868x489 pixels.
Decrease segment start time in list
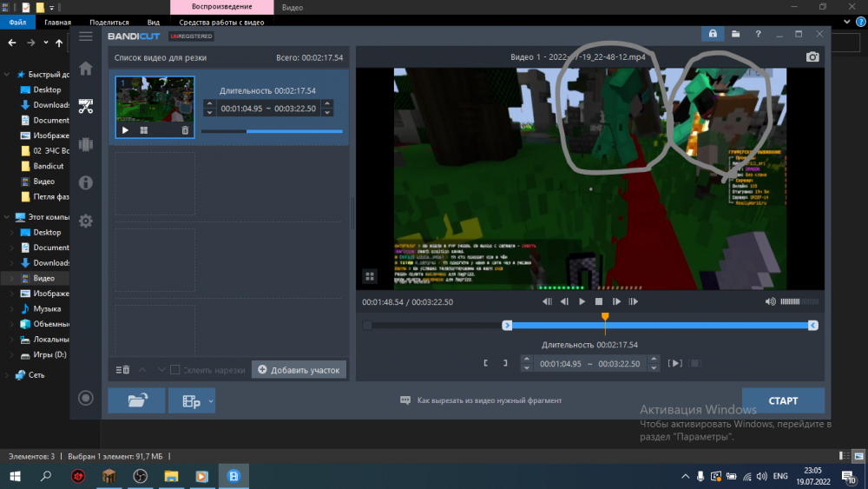pyautogui.click(x=209, y=112)
